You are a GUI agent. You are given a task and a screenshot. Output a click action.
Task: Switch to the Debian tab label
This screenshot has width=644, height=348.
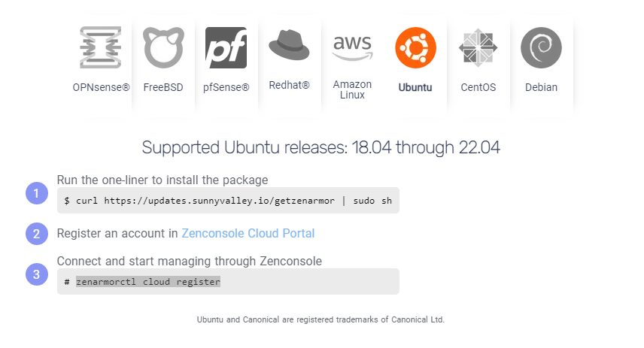tap(542, 87)
